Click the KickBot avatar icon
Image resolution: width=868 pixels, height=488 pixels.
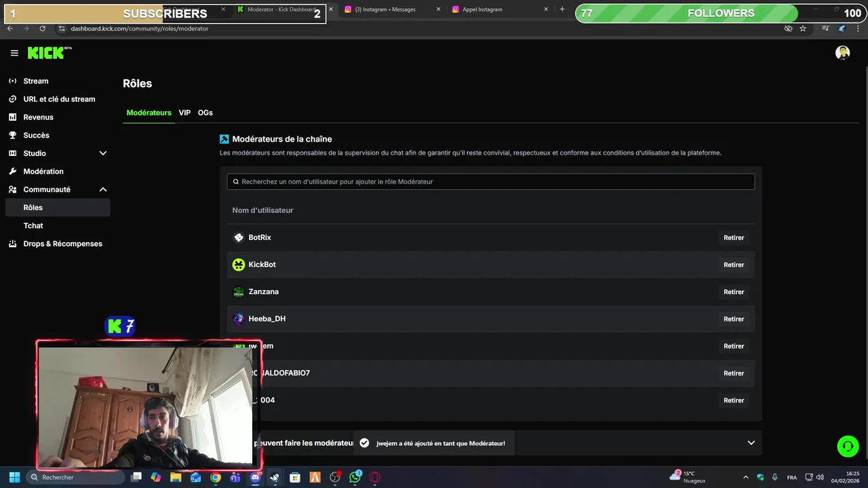[239, 264]
